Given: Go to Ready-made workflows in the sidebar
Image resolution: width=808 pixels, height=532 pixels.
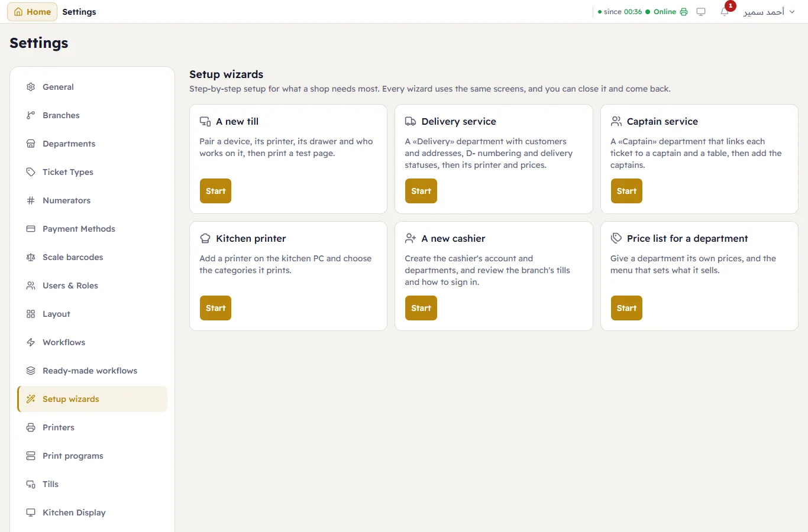Looking at the screenshot, I should 93,371.
